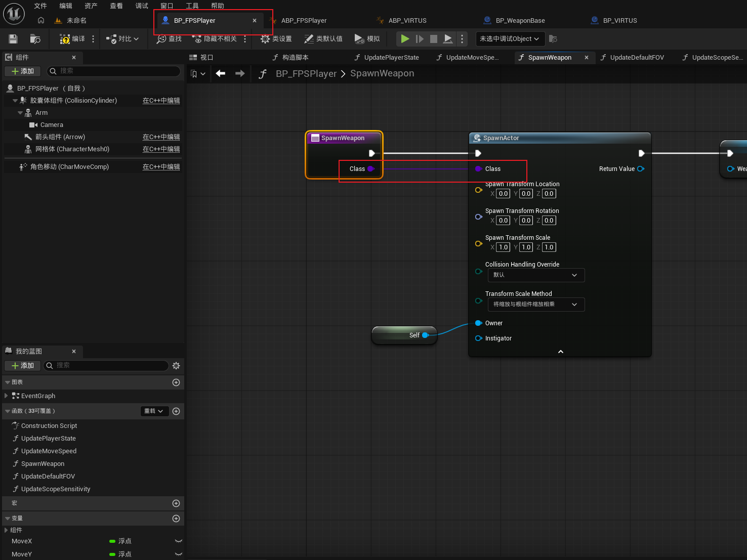Open hide-unrelated options three-dot menu
This screenshot has height=560, width=747.
[x=245, y=39]
